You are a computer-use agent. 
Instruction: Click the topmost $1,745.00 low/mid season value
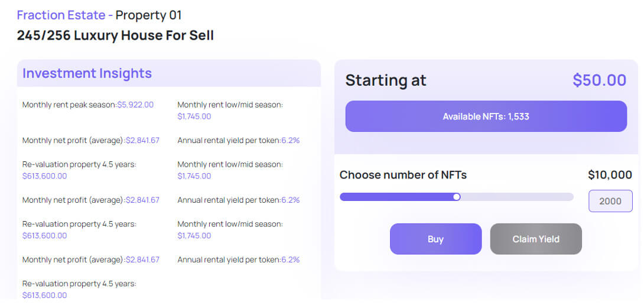click(x=194, y=116)
